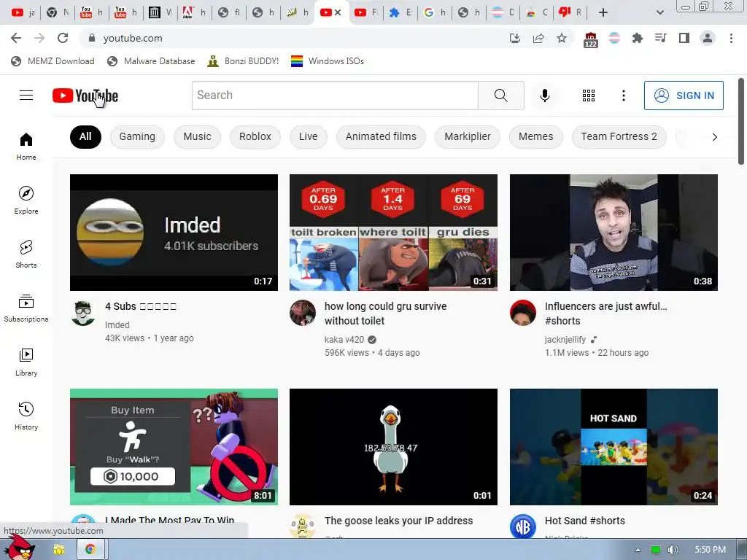Click the share page icon in address bar
The height and width of the screenshot is (560, 747).
[538, 38]
